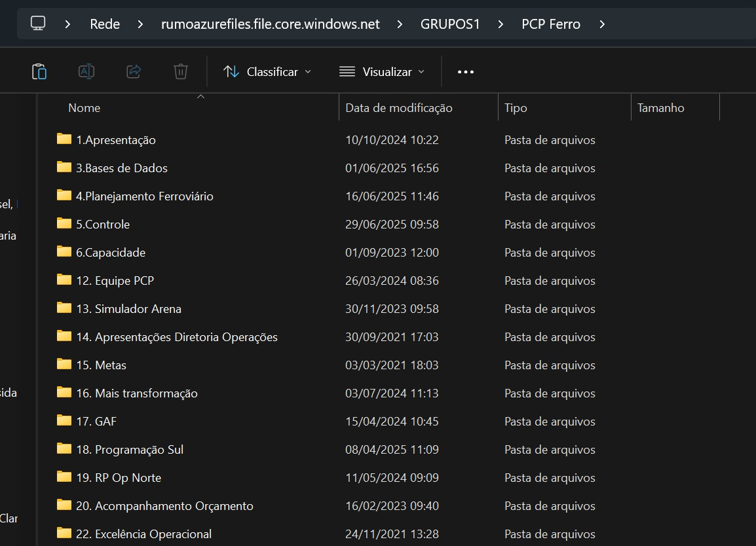Navigate to Rede in breadcrumb
The width and height of the screenshot is (756, 546).
coord(105,24)
